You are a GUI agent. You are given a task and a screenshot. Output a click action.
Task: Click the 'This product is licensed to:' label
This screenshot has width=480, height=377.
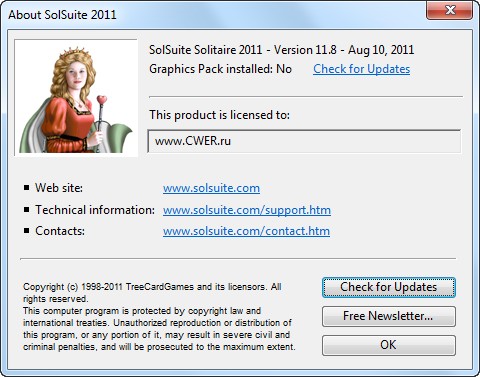219,115
